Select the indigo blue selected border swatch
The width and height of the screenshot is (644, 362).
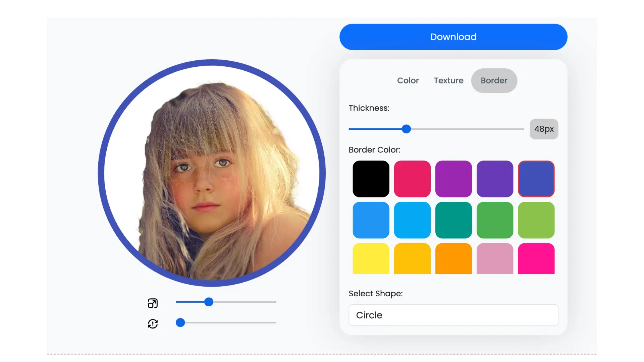click(536, 179)
